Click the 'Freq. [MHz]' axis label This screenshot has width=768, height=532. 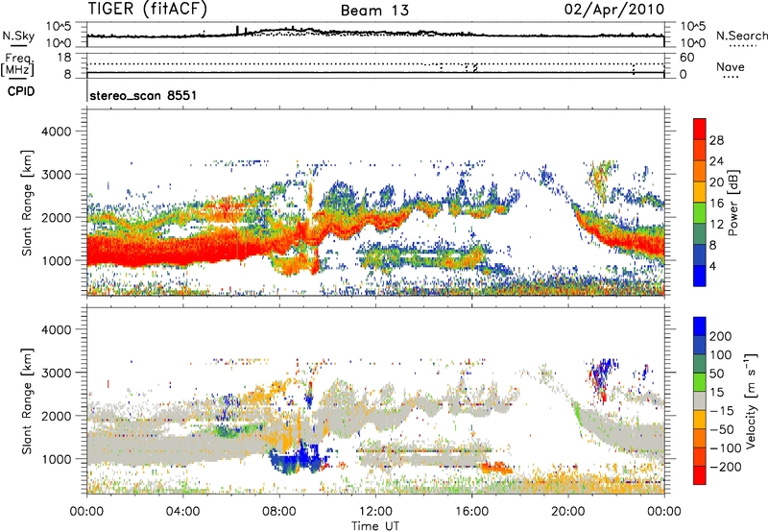pos(18,65)
